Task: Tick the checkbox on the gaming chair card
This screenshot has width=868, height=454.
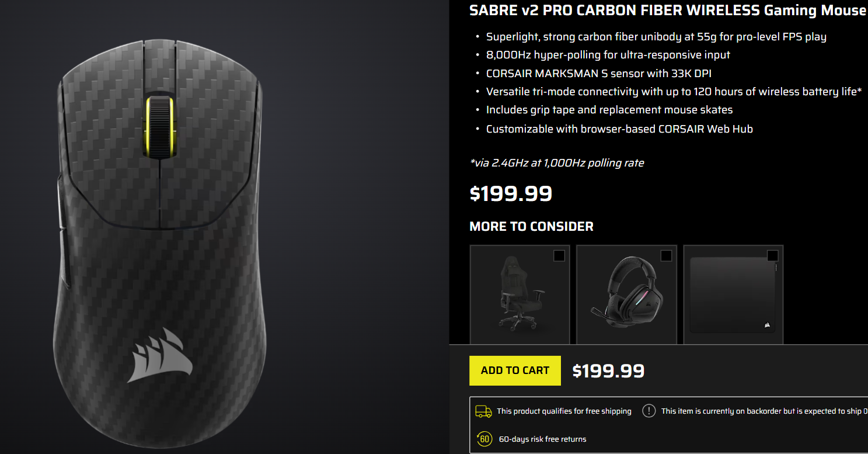Action: click(559, 255)
